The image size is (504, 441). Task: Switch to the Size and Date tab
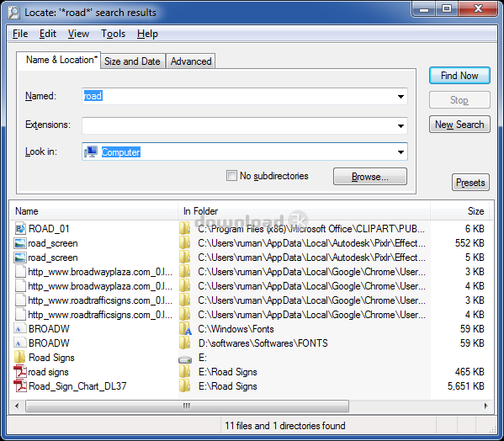(132, 61)
